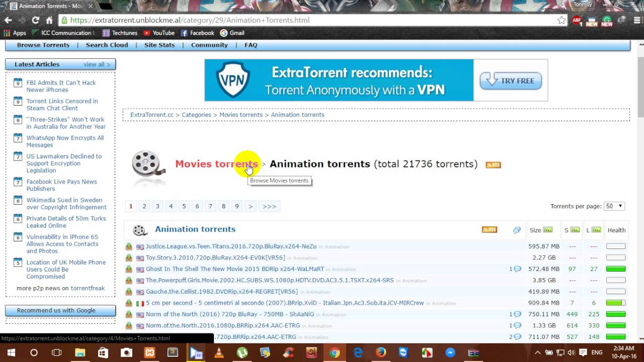This screenshot has height=362, width=644.
Task: Go to page 2 of results
Action: pyautogui.click(x=144, y=206)
